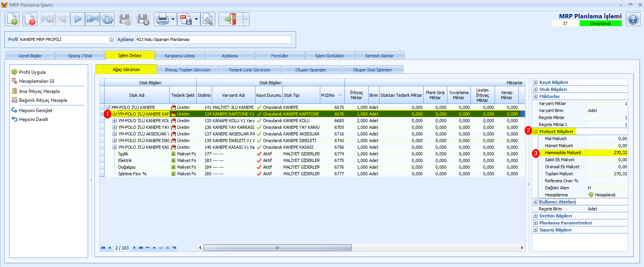Go to last row in grid navigator
The image size is (644, 267).
(141, 247)
